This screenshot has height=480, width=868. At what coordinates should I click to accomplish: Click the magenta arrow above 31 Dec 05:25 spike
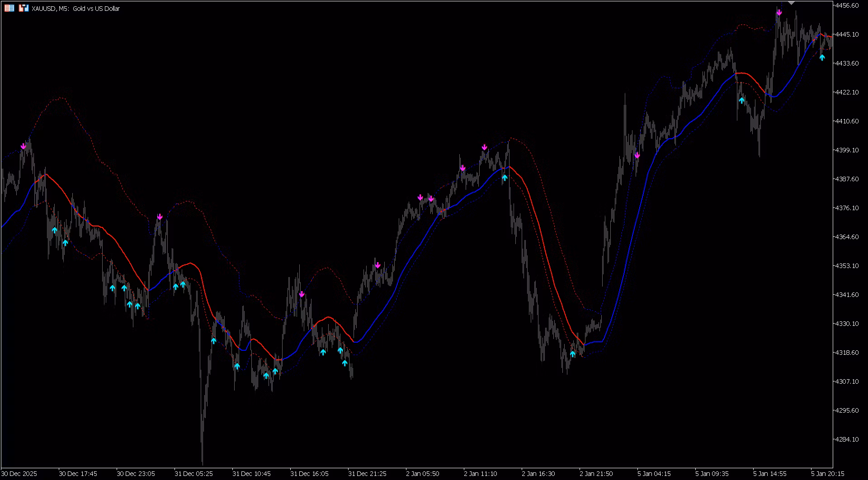point(160,217)
